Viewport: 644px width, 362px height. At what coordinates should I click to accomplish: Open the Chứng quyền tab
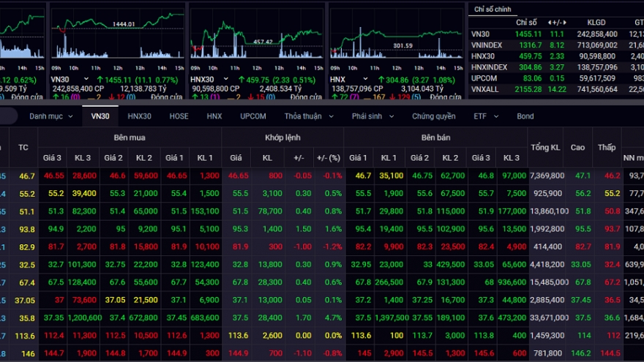pyautogui.click(x=434, y=116)
